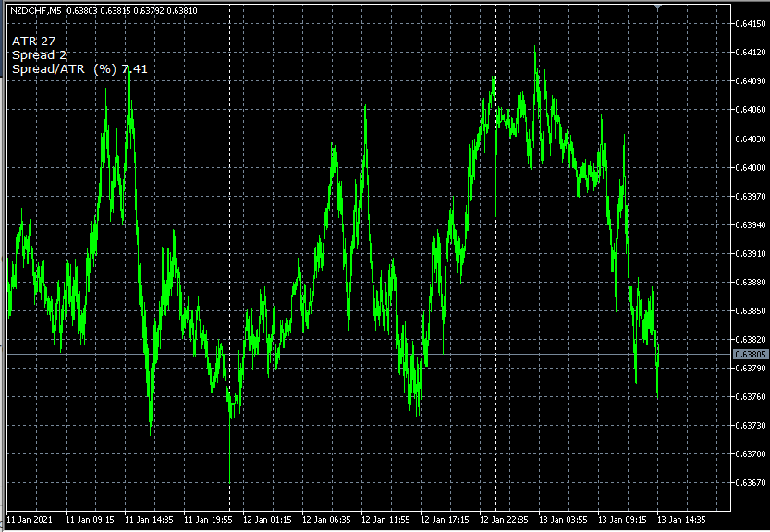Click the current bid price tag 0.63805
This screenshot has width=770, height=532.
751,355
